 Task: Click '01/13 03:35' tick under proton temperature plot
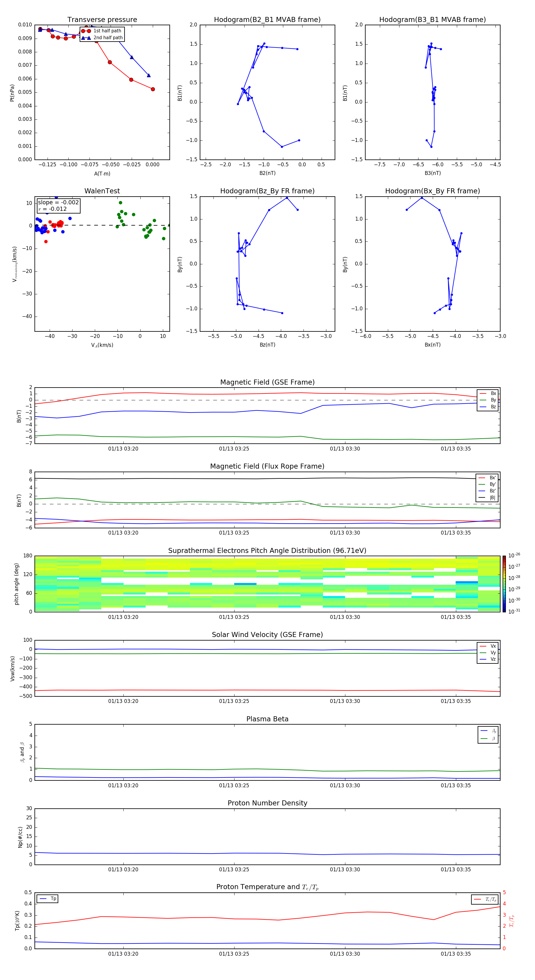455,954
